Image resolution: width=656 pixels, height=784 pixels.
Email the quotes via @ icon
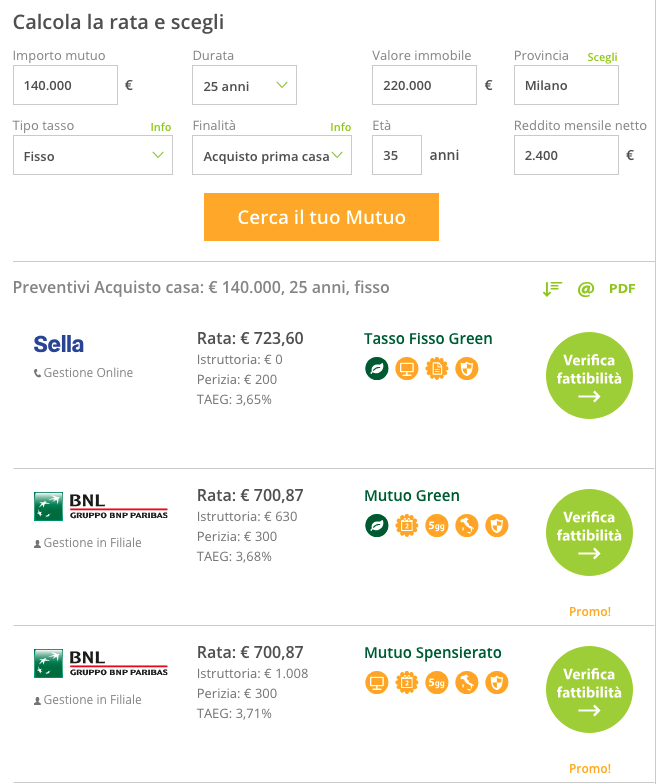pyautogui.click(x=586, y=288)
